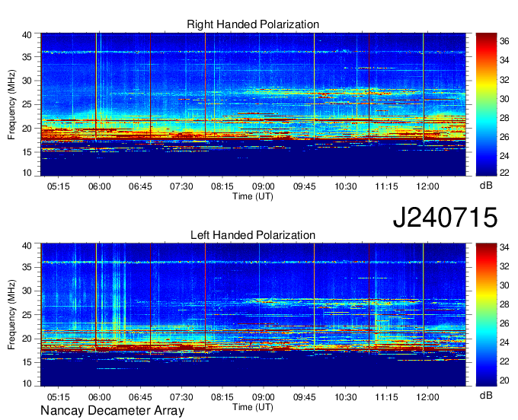Click the "Left Handed Polarization" title
Screen dimensions: 518x420
click(253, 235)
